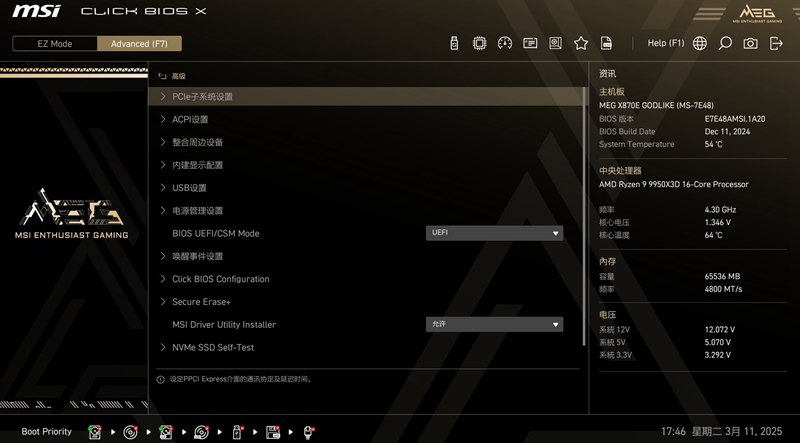
Task: Click the exit icon at top right
Action: point(776,43)
